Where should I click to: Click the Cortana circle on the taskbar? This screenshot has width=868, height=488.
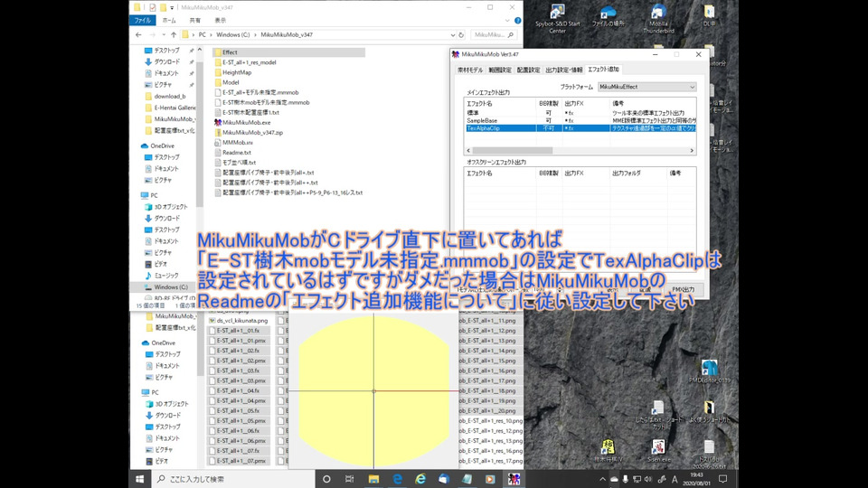pyautogui.click(x=326, y=479)
